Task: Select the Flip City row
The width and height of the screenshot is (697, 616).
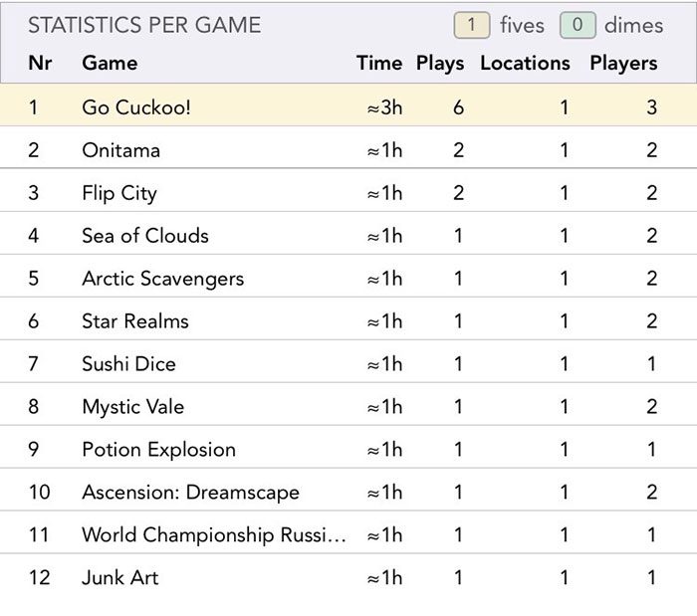Action: [x=348, y=190]
